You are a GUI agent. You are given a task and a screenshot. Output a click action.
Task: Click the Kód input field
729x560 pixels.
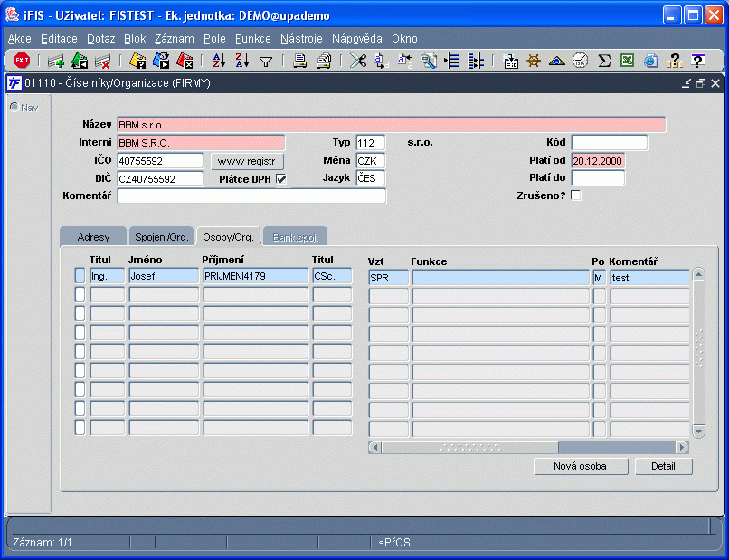pyautogui.click(x=609, y=142)
